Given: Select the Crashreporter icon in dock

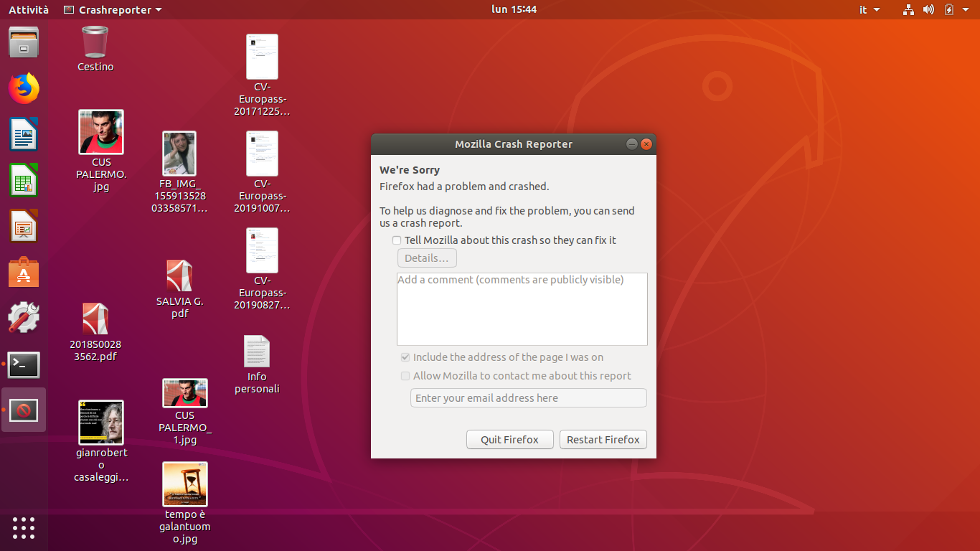Looking at the screenshot, I should [x=24, y=410].
